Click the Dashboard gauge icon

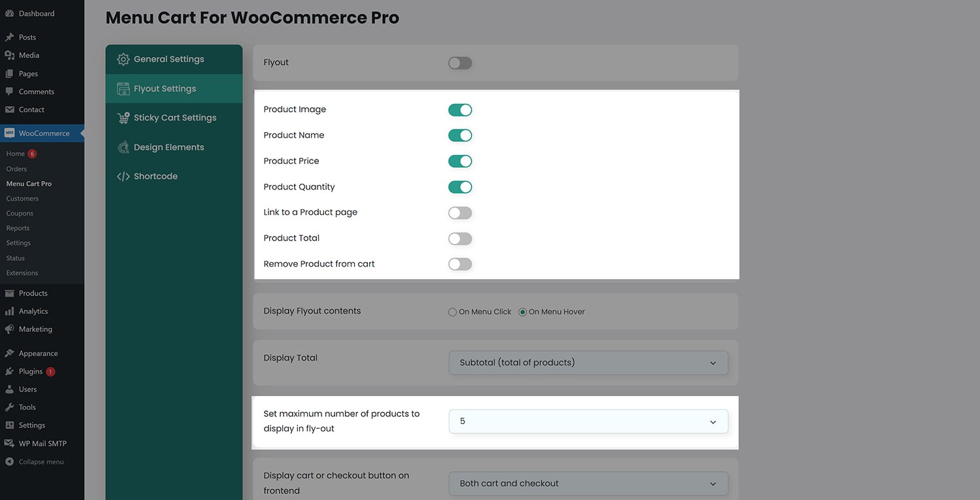tap(9, 13)
